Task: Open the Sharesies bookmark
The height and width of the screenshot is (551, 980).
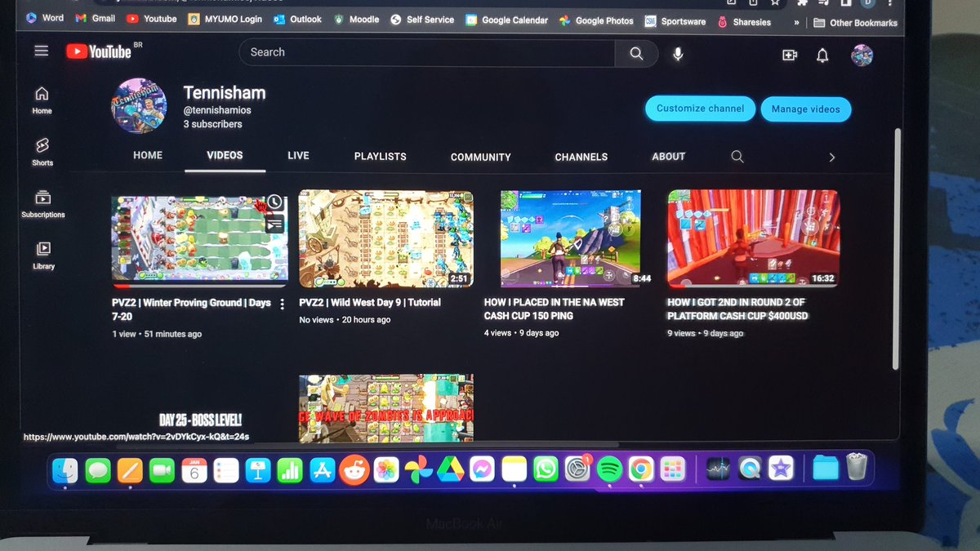Action: point(743,22)
